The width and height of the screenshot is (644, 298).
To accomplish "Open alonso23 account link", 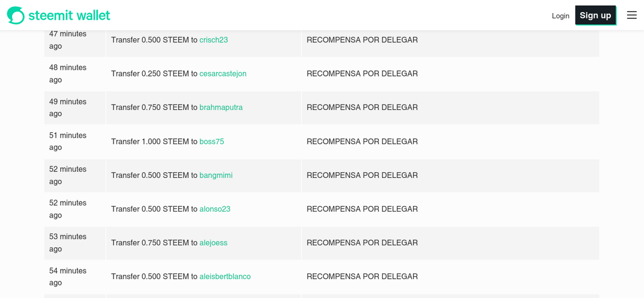I will pos(215,209).
